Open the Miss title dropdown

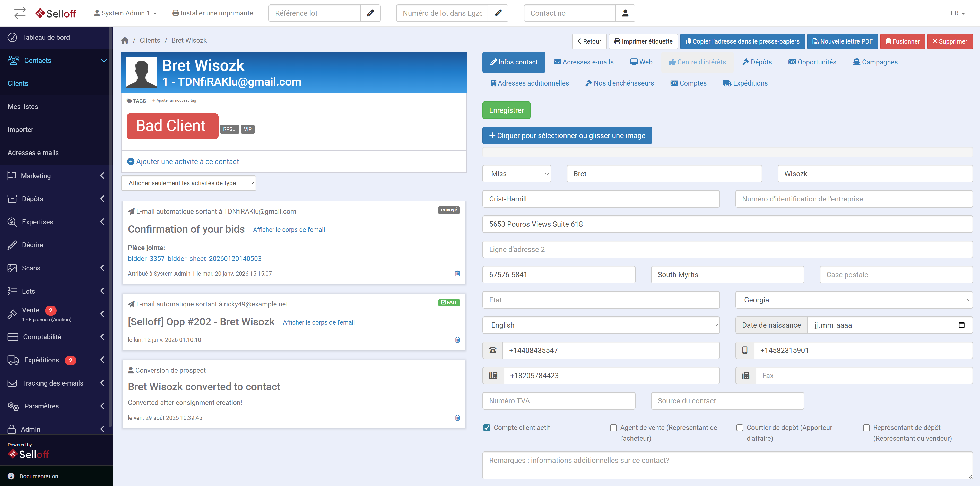[x=516, y=174]
